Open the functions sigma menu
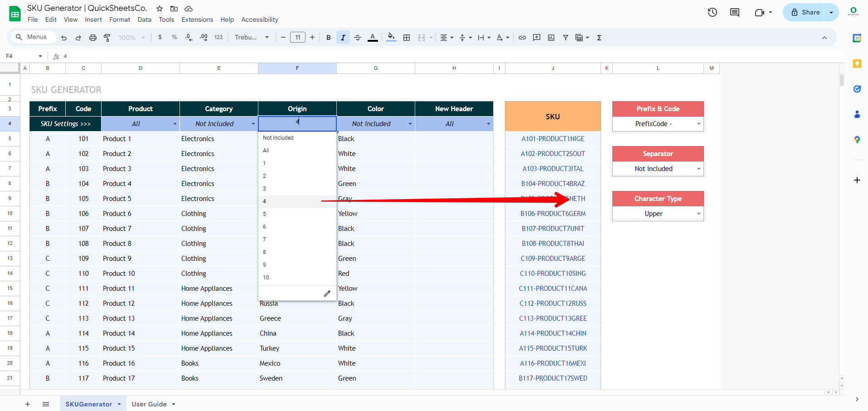The height and width of the screenshot is (411, 868). pos(599,37)
